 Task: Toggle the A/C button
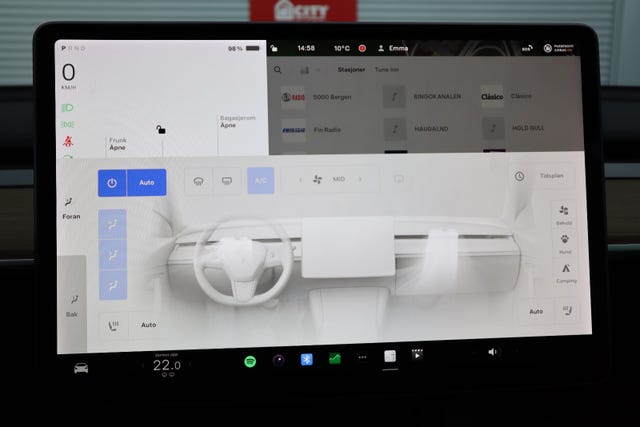261,180
